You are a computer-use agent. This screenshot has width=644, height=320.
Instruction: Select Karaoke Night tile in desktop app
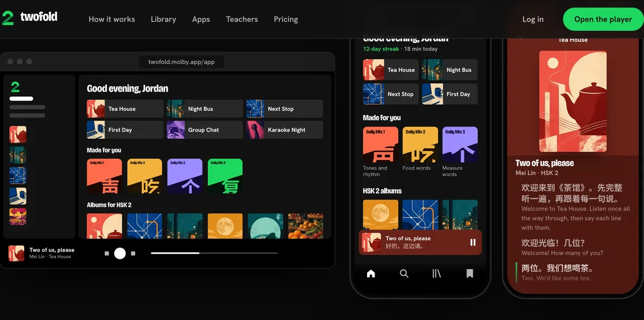(284, 130)
